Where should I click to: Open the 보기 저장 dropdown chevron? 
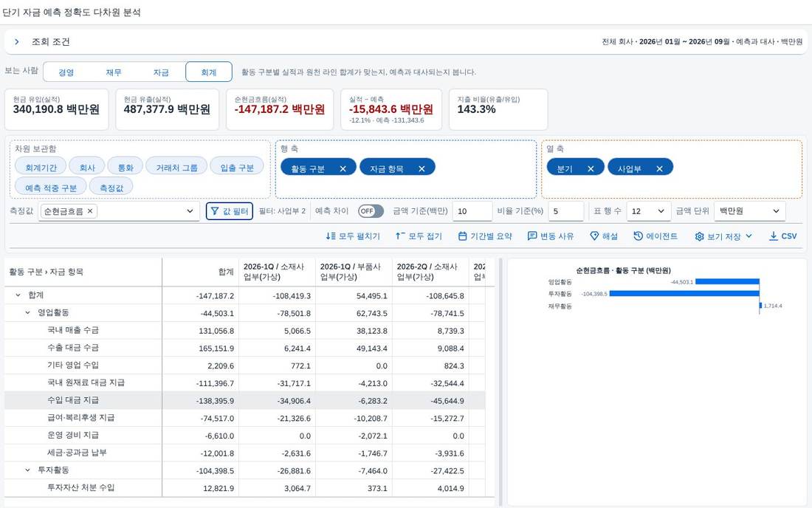point(749,236)
